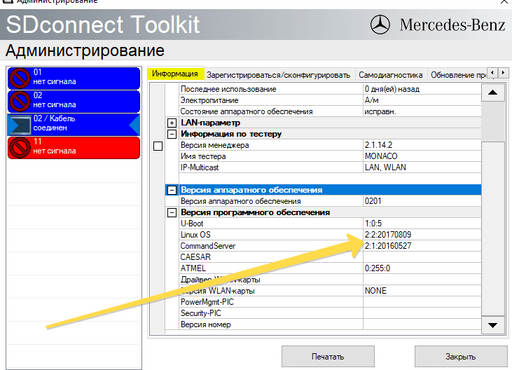The width and height of the screenshot is (512, 370).
Task: Click the Mercedes-Benz star logo
Action: pos(380,25)
